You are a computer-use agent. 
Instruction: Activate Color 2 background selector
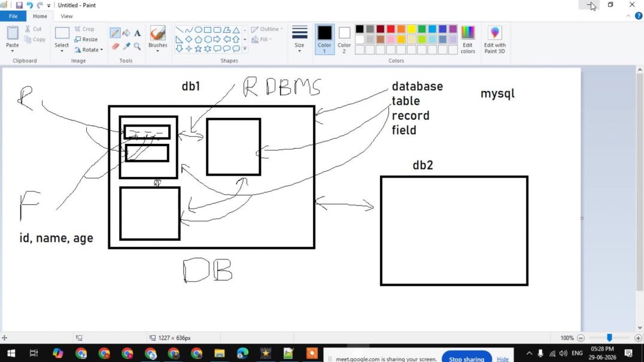coord(344,39)
